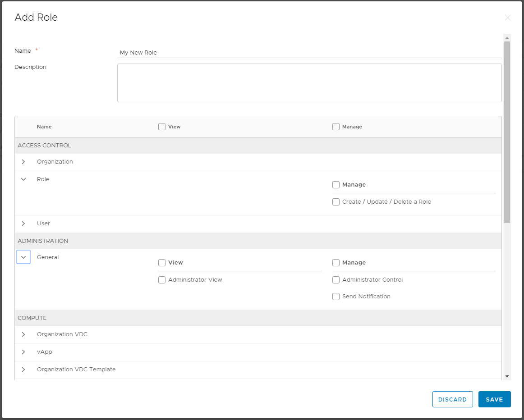Check the Administrator Control permission
524x420 pixels.
tap(336, 279)
